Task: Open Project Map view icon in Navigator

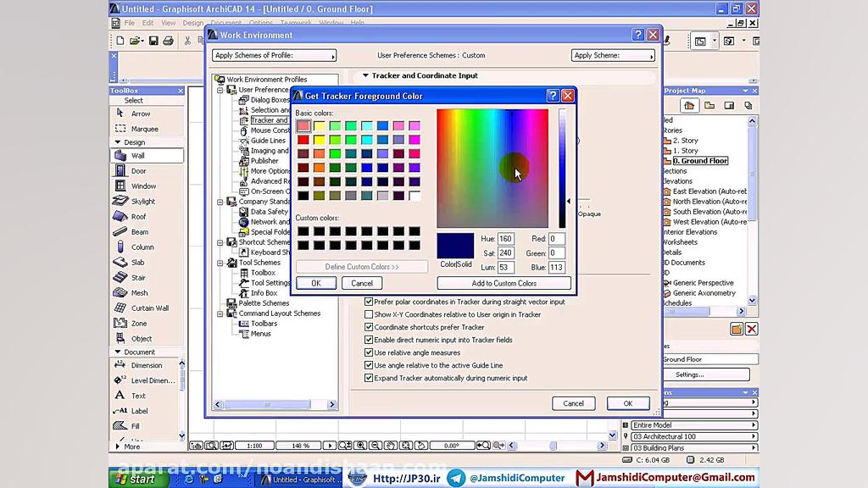Action: point(689,106)
